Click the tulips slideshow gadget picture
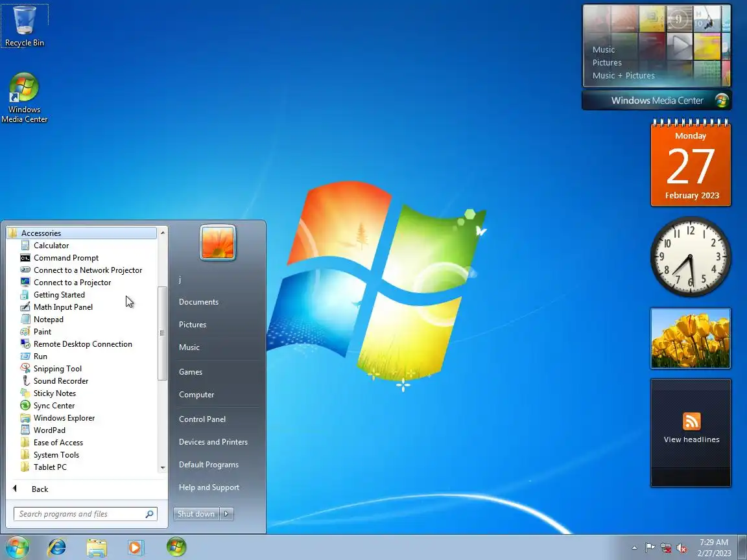747x560 pixels. click(x=691, y=338)
